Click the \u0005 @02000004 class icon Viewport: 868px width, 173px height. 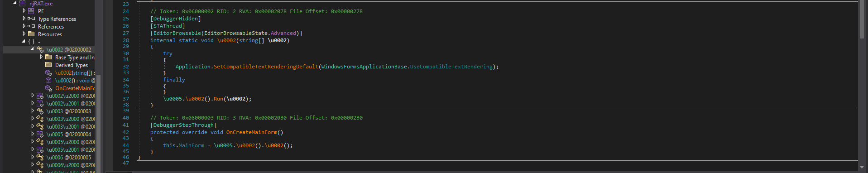pyautogui.click(x=40, y=134)
